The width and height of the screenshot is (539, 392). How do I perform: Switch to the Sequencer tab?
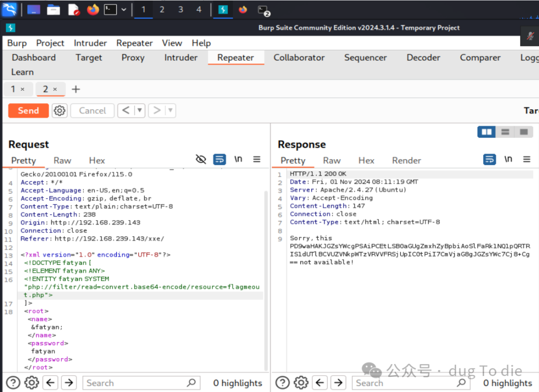365,57
